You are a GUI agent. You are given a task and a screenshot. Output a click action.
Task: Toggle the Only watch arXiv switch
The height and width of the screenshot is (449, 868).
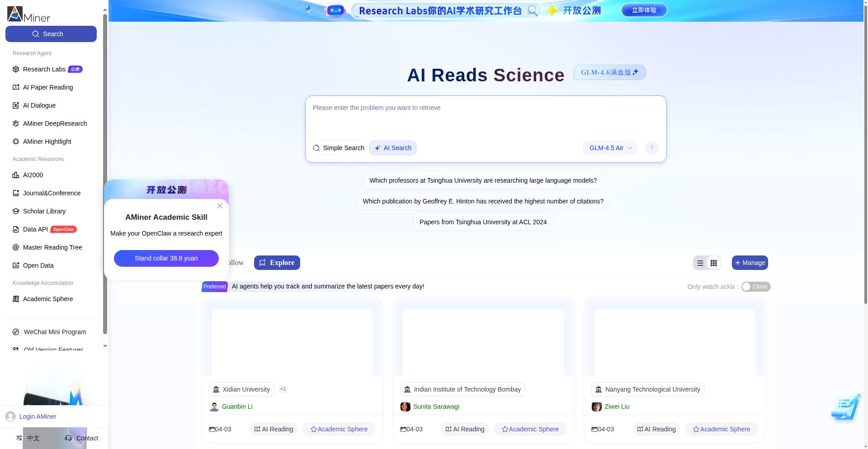[755, 287]
